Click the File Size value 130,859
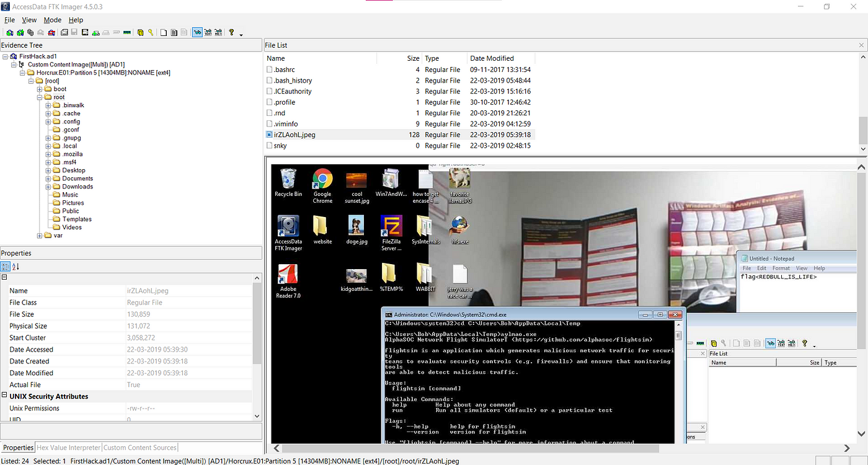The image size is (868, 465). tap(139, 314)
